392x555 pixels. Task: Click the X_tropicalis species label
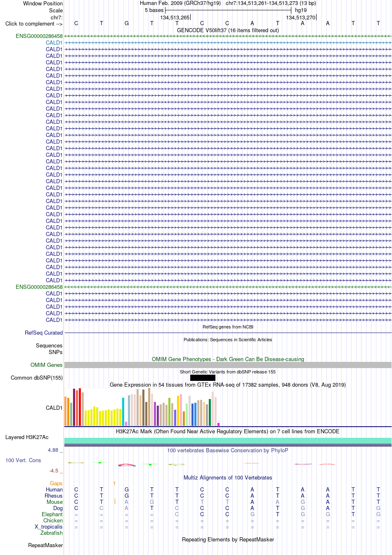click(49, 527)
